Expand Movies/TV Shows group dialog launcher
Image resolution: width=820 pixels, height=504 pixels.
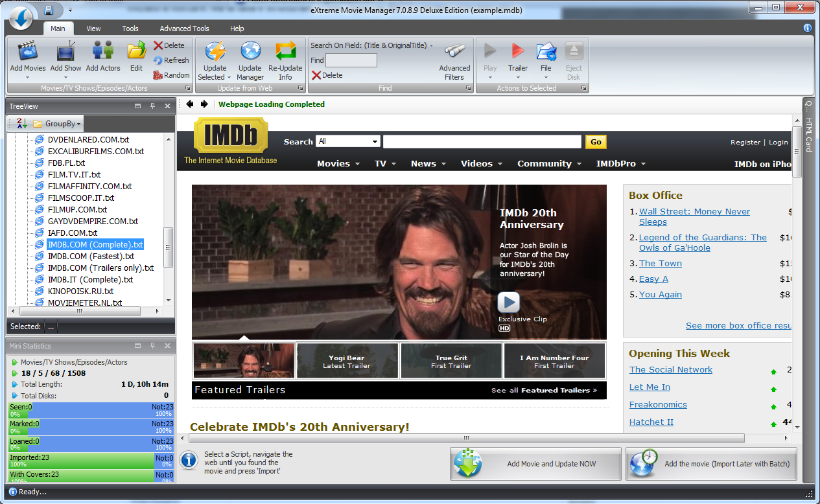pos(187,88)
